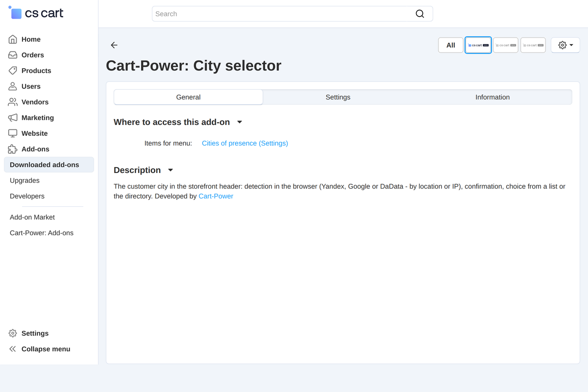The image size is (588, 392).
Task: Click the search magnifier icon
Action: pyautogui.click(x=420, y=14)
